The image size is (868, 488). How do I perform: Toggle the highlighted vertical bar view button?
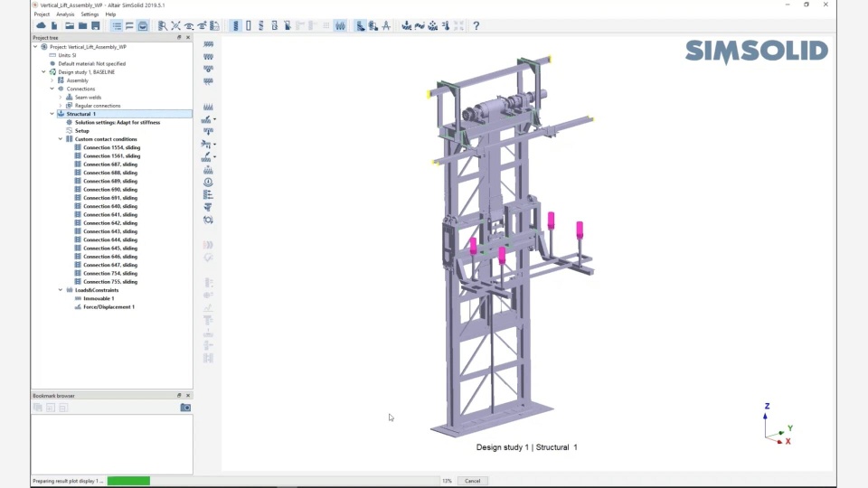tap(235, 25)
